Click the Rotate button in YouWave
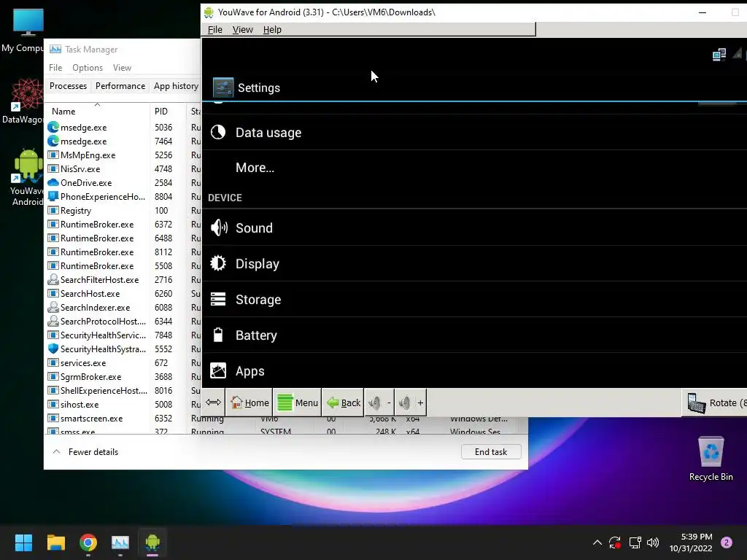This screenshot has width=747, height=560. click(x=715, y=402)
